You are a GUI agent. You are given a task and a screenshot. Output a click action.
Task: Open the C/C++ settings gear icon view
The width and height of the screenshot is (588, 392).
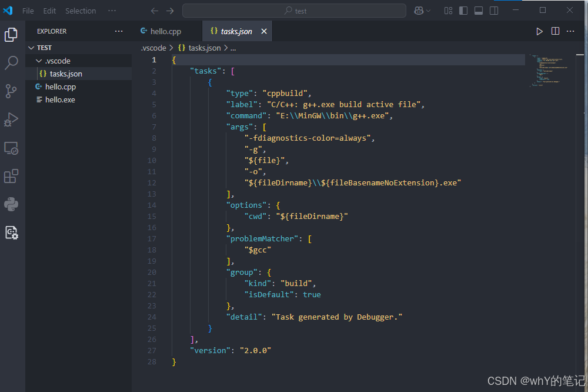[x=11, y=233]
